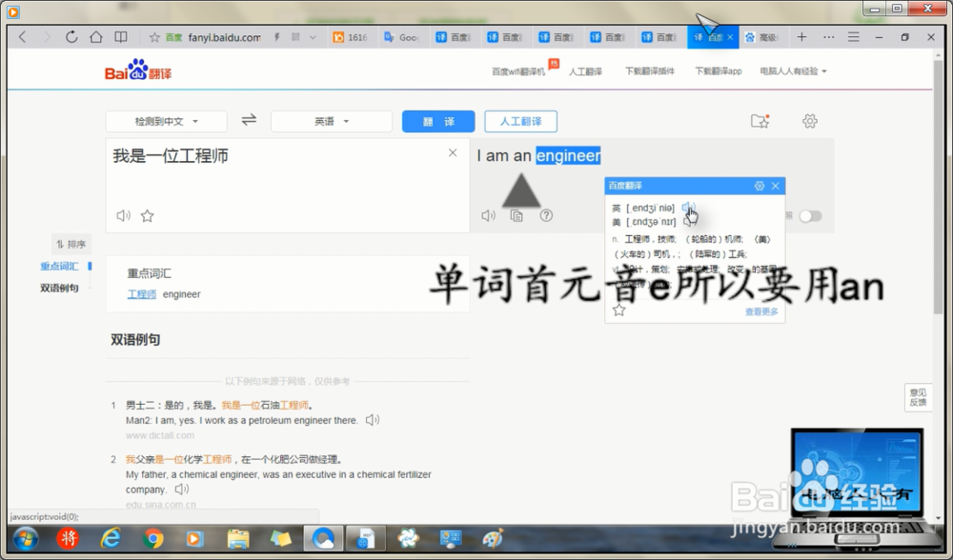Image resolution: width=953 pixels, height=560 pixels.
Task: Launch Google Chrome from the taskbar
Action: (x=153, y=538)
